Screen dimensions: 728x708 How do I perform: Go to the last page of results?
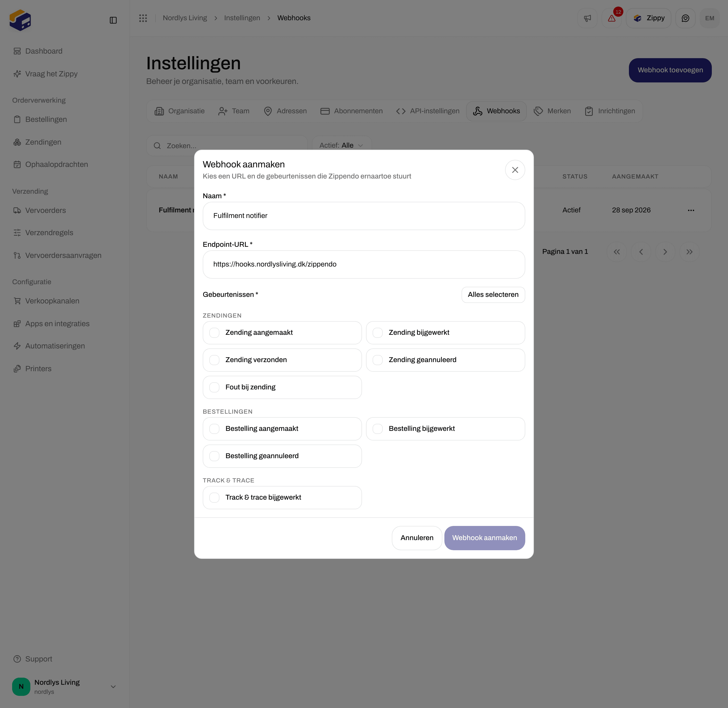(689, 252)
